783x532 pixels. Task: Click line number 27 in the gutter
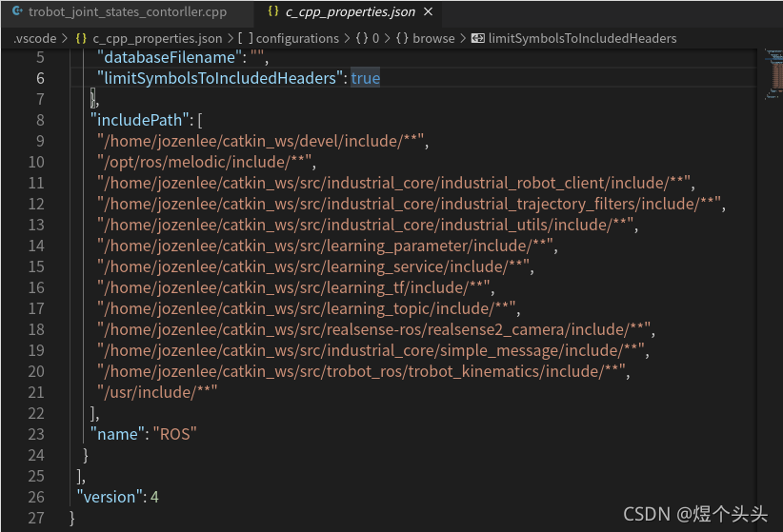[36, 519]
